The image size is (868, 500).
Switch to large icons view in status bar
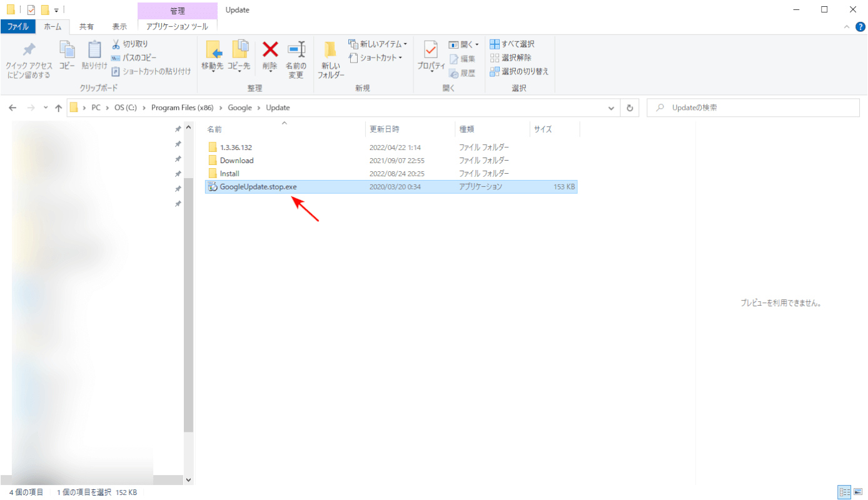[857, 492]
